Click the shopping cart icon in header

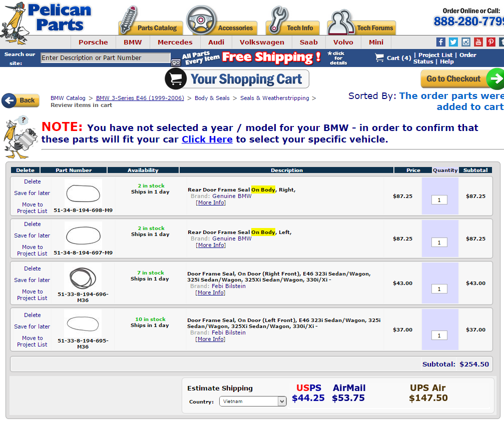tap(379, 58)
